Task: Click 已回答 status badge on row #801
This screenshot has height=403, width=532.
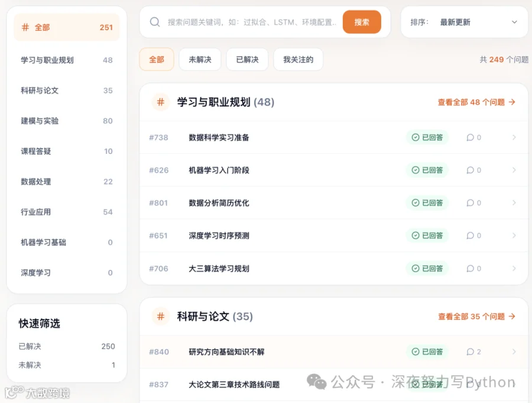Action: point(427,203)
